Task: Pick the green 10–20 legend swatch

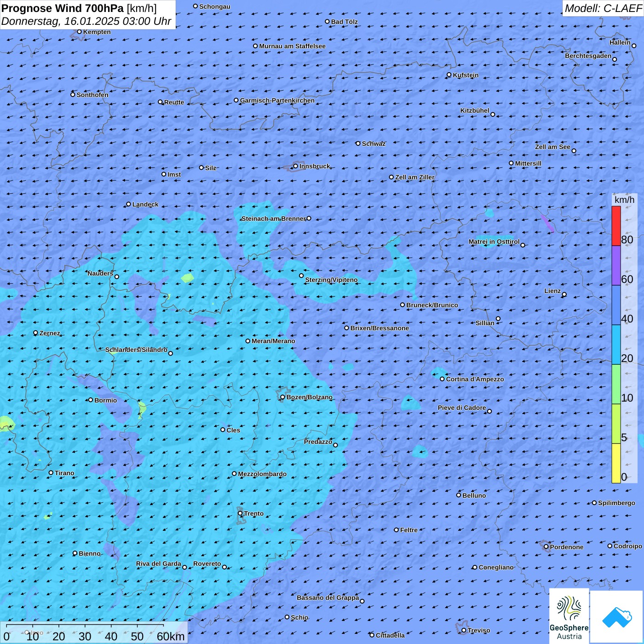Action: click(616, 384)
